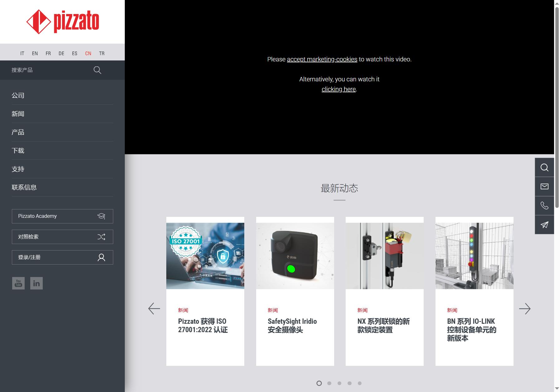Click the 对照检索 button
Image resolution: width=560 pixels, height=392 pixels.
click(62, 237)
